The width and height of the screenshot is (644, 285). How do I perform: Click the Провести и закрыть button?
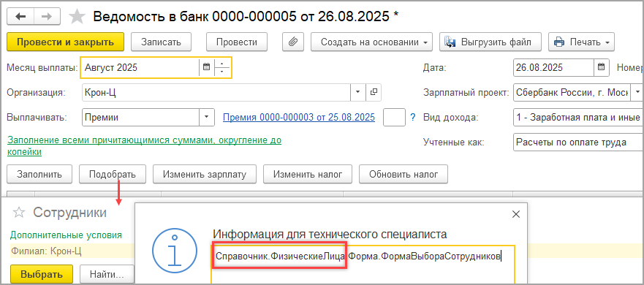point(65,42)
